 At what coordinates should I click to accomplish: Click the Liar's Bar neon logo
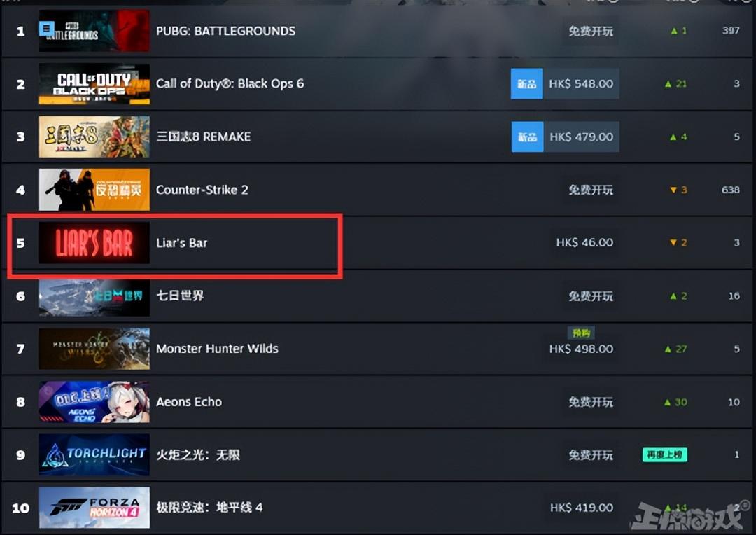coord(94,243)
